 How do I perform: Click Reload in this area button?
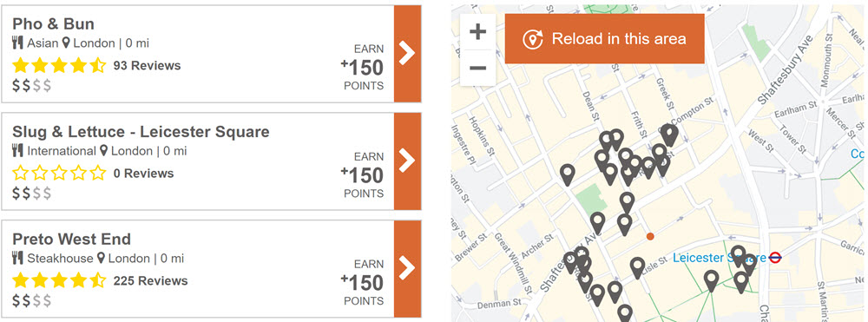click(x=604, y=39)
